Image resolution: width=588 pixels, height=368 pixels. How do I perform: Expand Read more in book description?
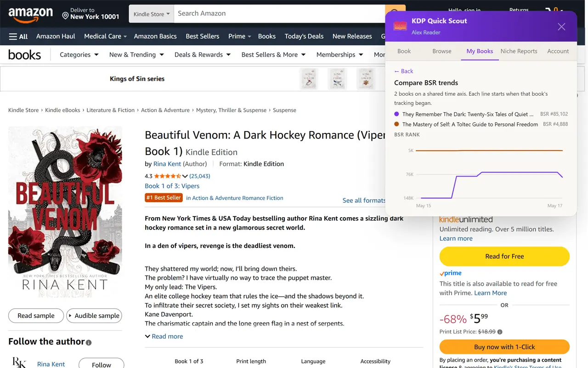[164, 336]
